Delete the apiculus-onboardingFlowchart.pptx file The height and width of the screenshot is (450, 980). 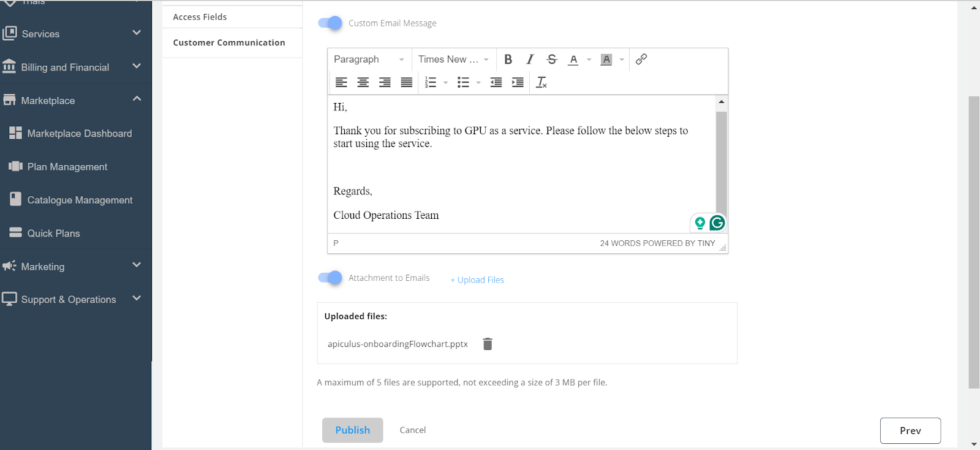tap(488, 344)
